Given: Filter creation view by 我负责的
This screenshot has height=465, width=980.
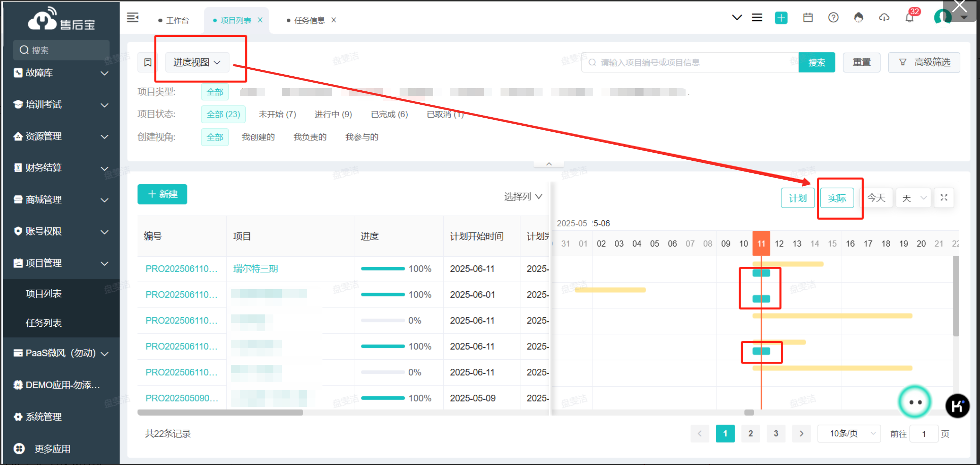Looking at the screenshot, I should click(310, 137).
